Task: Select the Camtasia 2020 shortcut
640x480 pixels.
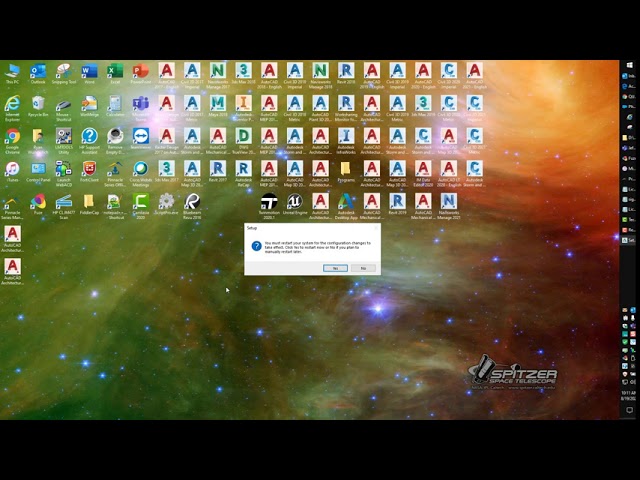Action: pos(141,207)
